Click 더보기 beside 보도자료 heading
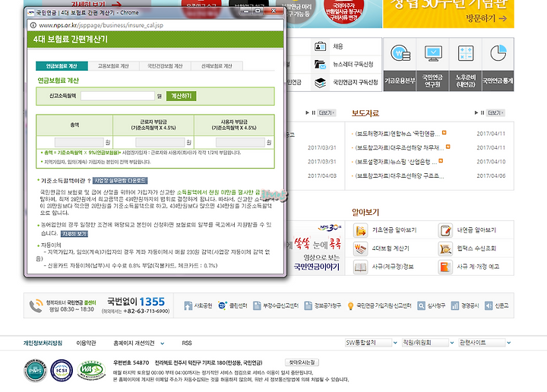547x392 pixels. (495, 112)
